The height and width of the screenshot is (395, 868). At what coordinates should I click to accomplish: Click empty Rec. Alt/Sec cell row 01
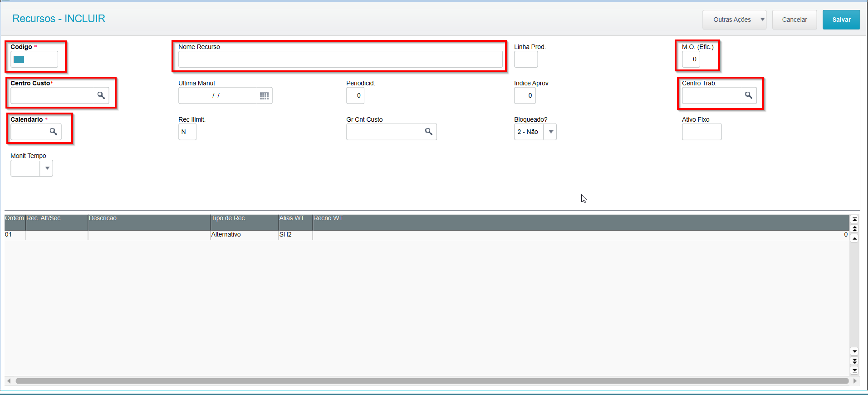(57, 235)
